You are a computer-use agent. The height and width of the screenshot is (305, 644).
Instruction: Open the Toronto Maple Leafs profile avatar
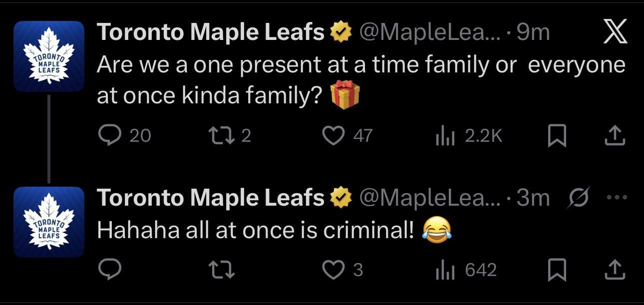(x=48, y=55)
